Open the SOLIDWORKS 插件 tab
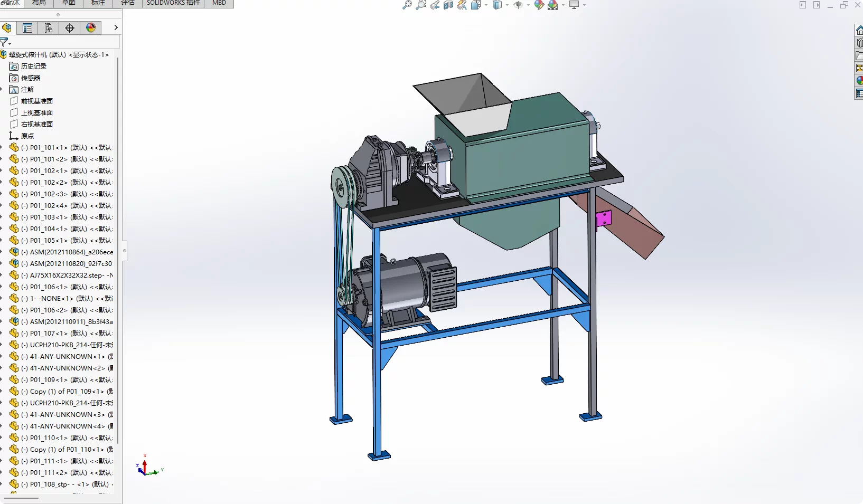The height and width of the screenshot is (504, 863). pos(173,3)
